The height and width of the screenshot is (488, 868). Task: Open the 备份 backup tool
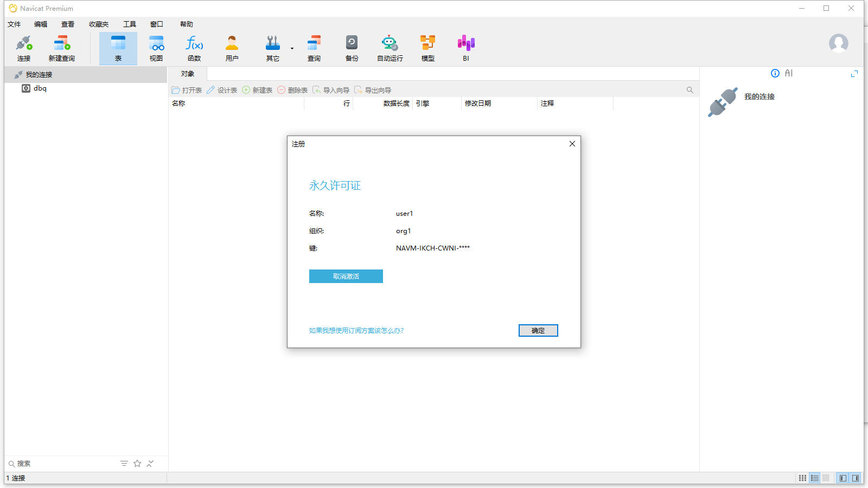pos(352,48)
